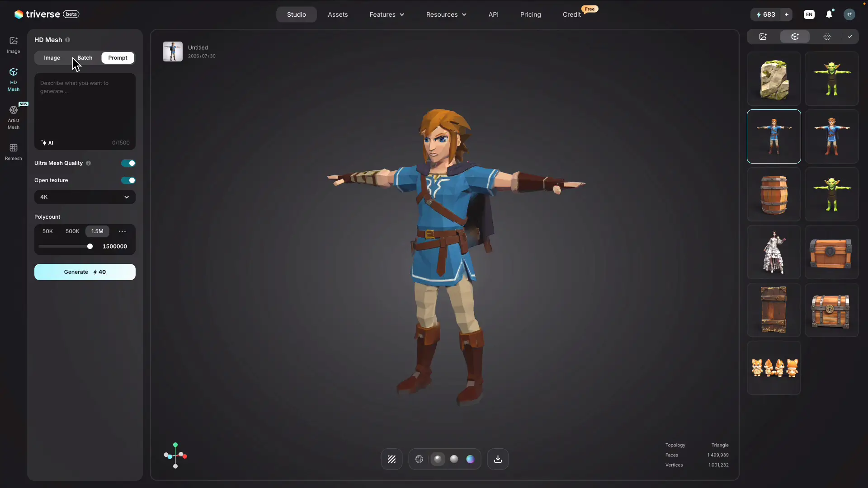The image size is (868, 488).
Task: Open API page
Action: pos(494,14)
